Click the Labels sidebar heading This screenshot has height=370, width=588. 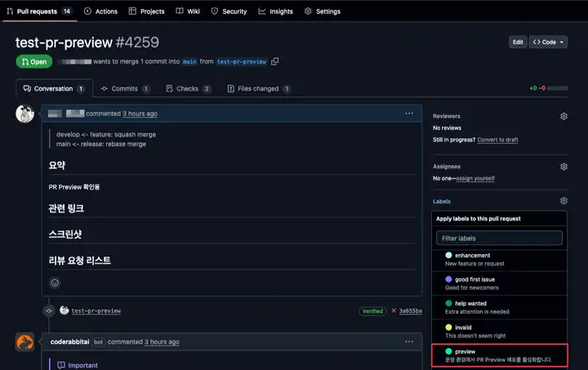441,201
